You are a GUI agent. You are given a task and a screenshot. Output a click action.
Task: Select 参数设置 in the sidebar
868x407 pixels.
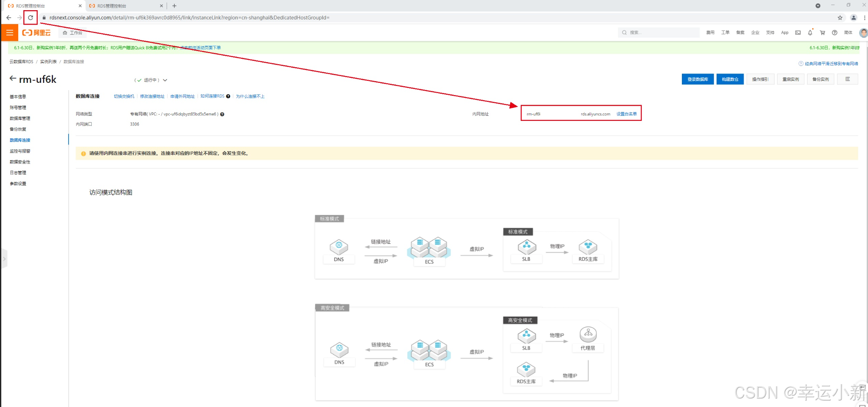click(x=18, y=183)
